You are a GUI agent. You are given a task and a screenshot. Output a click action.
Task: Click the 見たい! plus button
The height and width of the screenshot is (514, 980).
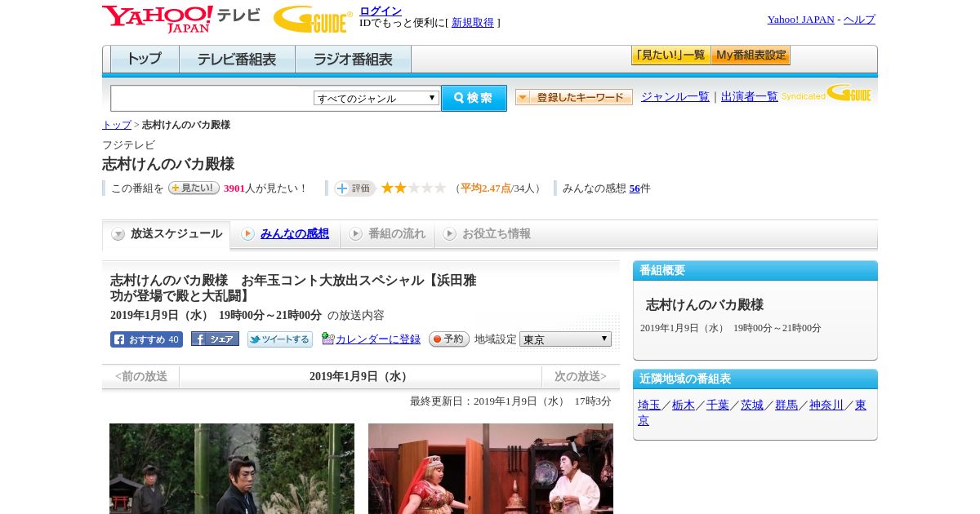pos(194,188)
